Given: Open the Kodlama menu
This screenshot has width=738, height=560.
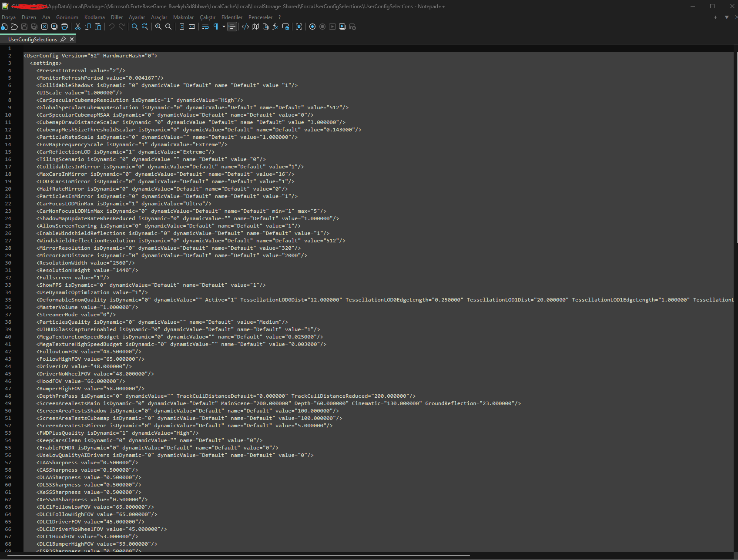Looking at the screenshot, I should coord(94,17).
